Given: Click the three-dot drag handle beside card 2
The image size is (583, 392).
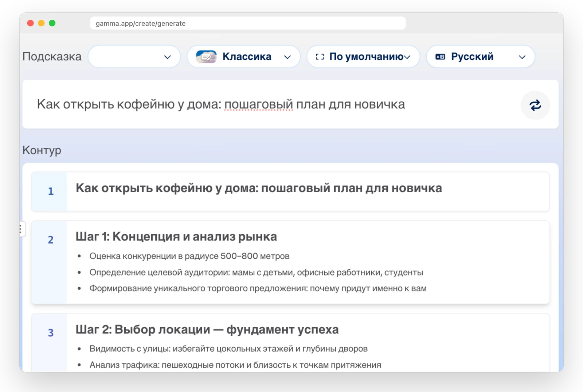Looking at the screenshot, I should pos(21,229).
